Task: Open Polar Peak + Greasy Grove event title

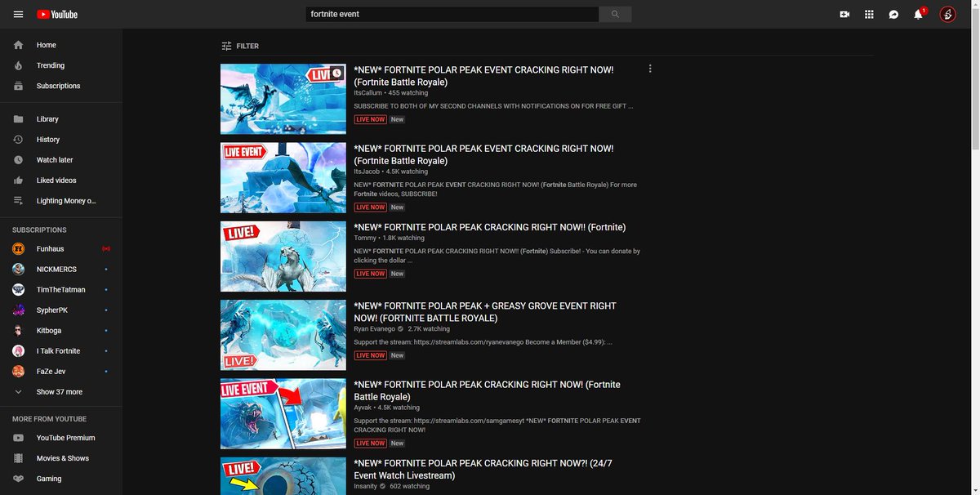Action: 485,312
